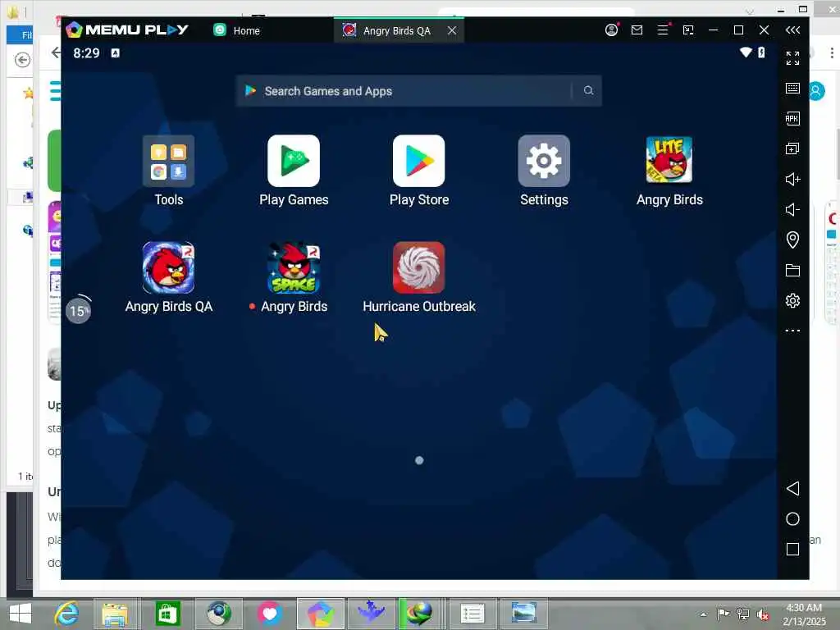This screenshot has height=630, width=840.
Task: Open Windows Start button
Action: (21, 614)
